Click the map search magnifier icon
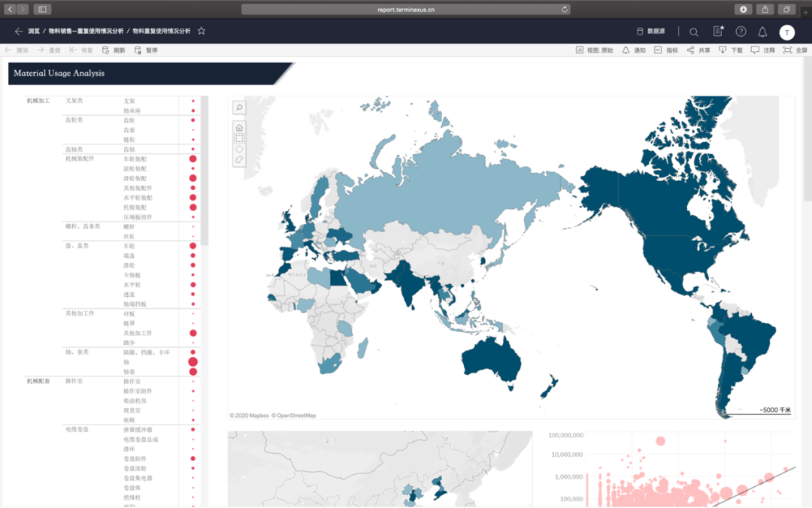 [x=239, y=107]
